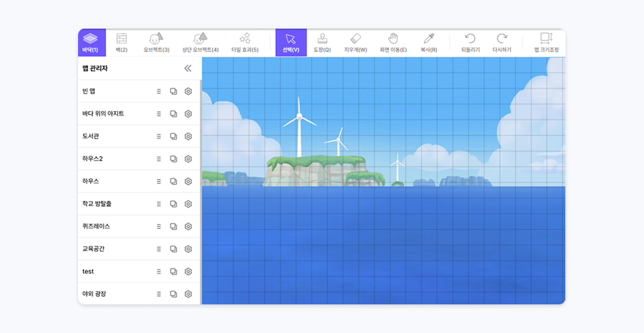Duplicate the 빈 맵 map
The width and height of the screenshot is (644, 333).
(173, 91)
